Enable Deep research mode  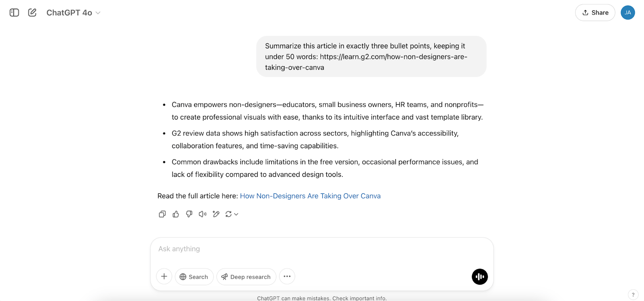tap(246, 276)
